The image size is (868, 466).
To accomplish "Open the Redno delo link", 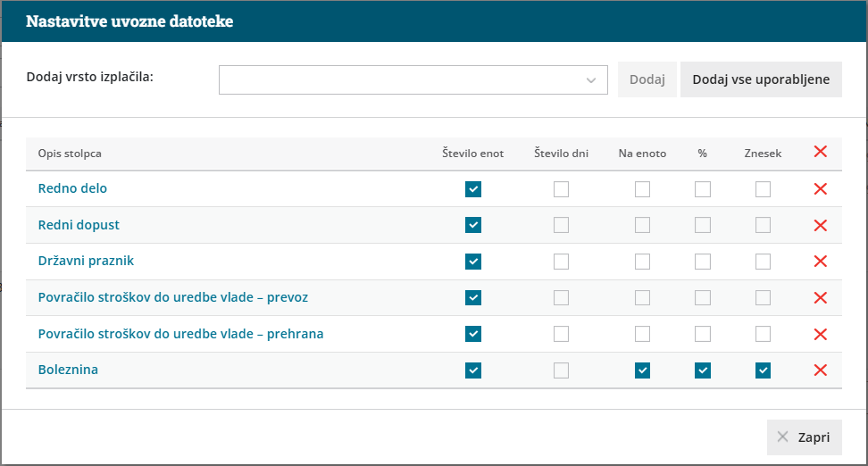I will point(72,189).
